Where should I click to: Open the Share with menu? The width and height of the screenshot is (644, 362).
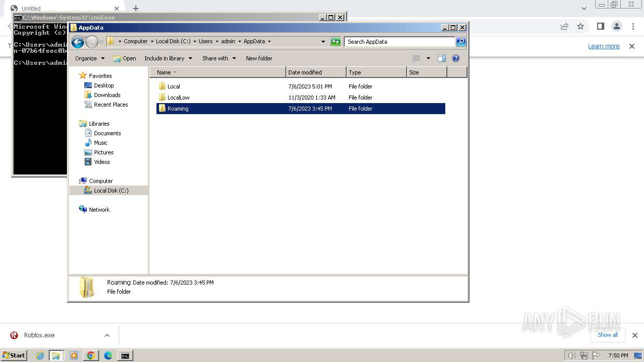point(219,58)
